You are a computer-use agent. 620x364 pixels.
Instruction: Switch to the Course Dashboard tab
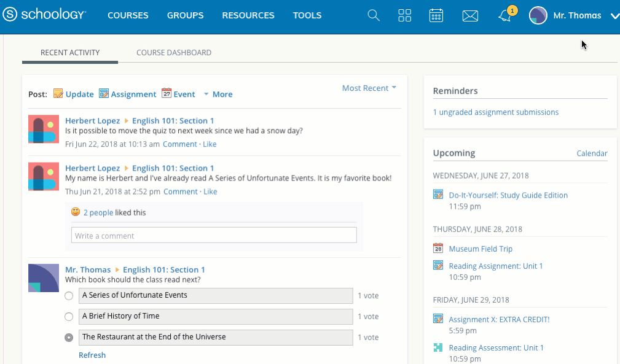coord(174,53)
